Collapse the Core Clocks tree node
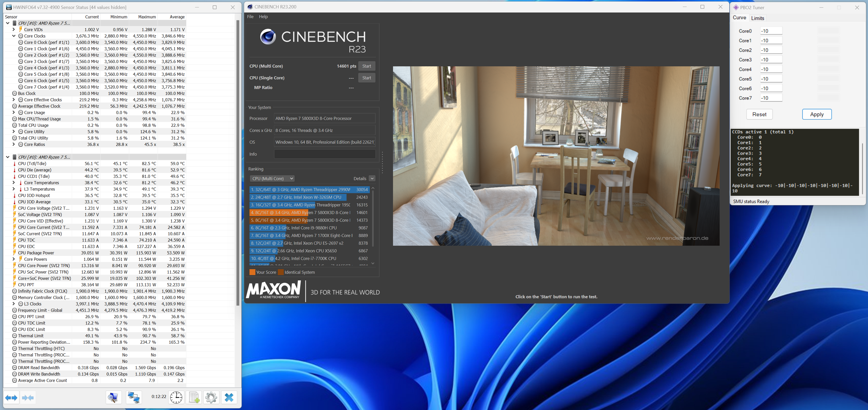The width and height of the screenshot is (868, 410). (x=14, y=36)
